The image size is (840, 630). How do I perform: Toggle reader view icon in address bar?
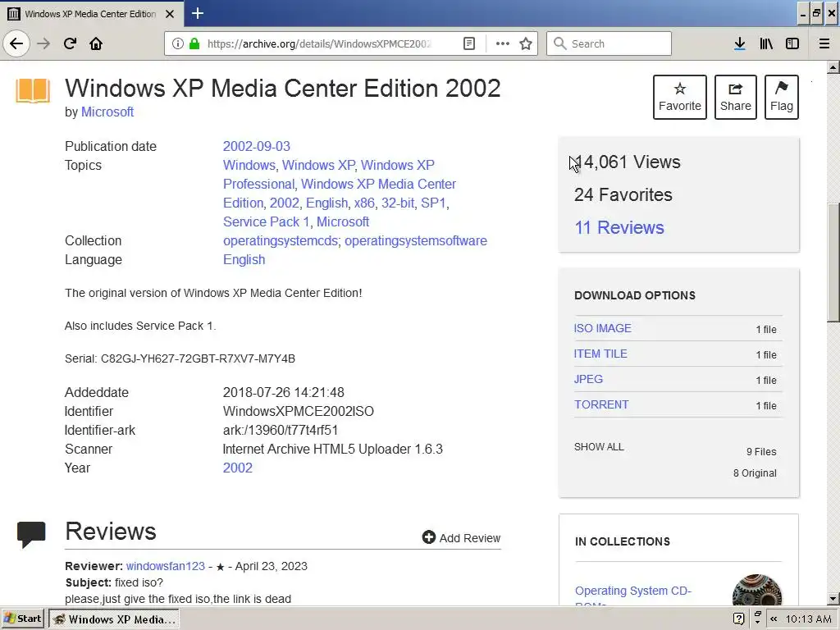click(x=468, y=43)
